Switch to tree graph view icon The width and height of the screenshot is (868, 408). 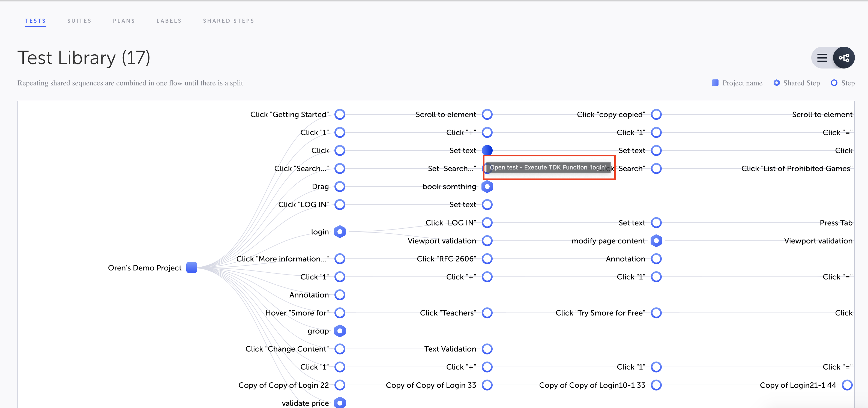(x=843, y=58)
